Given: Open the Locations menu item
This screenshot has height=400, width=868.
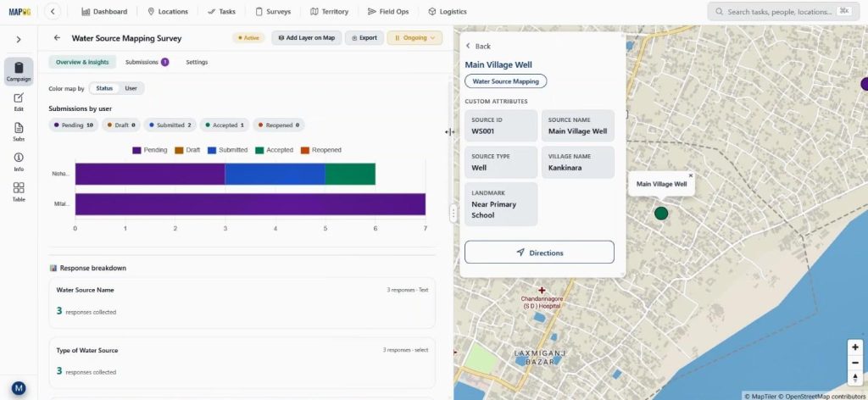Looking at the screenshot, I should click(x=168, y=12).
